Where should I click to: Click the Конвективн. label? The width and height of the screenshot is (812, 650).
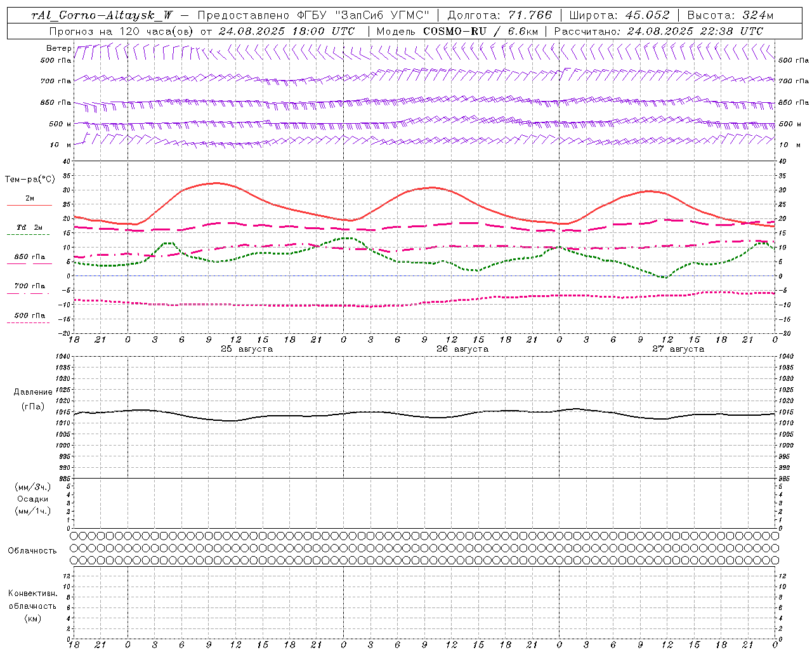coord(32,594)
